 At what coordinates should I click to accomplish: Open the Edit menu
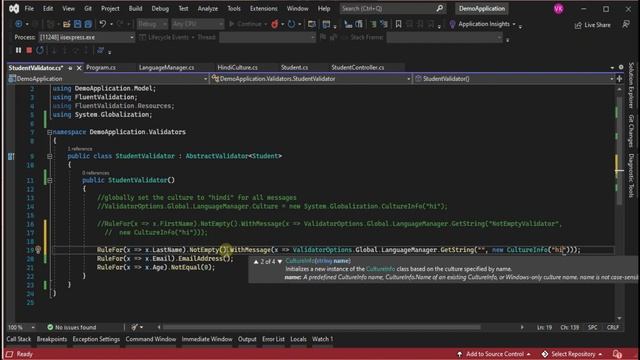pos(48,9)
